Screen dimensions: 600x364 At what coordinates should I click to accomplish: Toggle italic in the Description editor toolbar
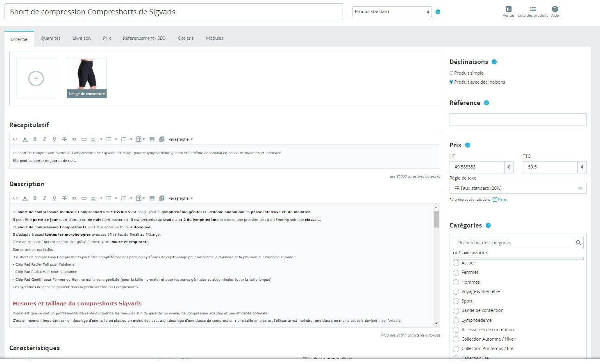point(45,198)
